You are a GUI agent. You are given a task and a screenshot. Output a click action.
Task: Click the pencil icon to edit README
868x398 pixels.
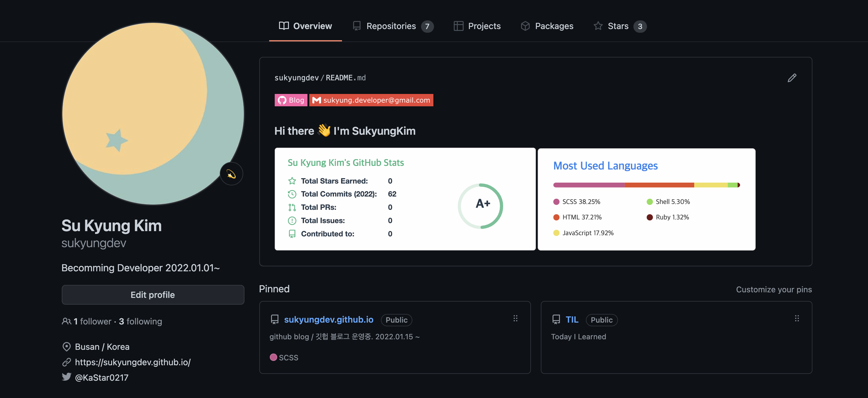pos(792,78)
